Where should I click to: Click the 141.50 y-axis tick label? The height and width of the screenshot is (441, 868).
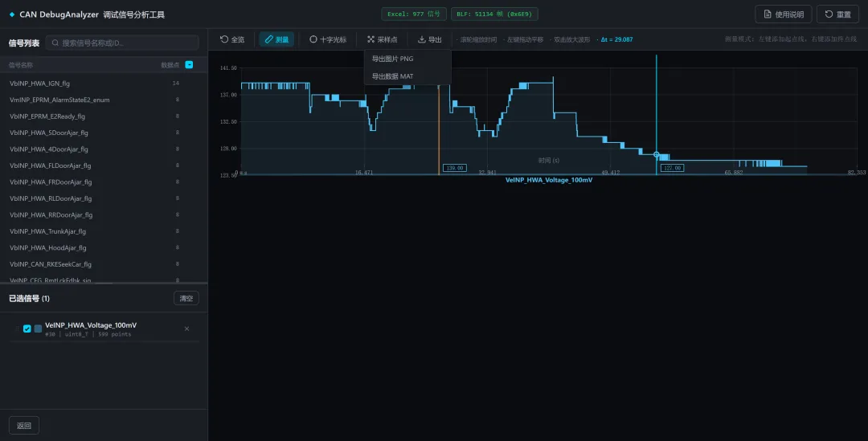[x=228, y=68]
